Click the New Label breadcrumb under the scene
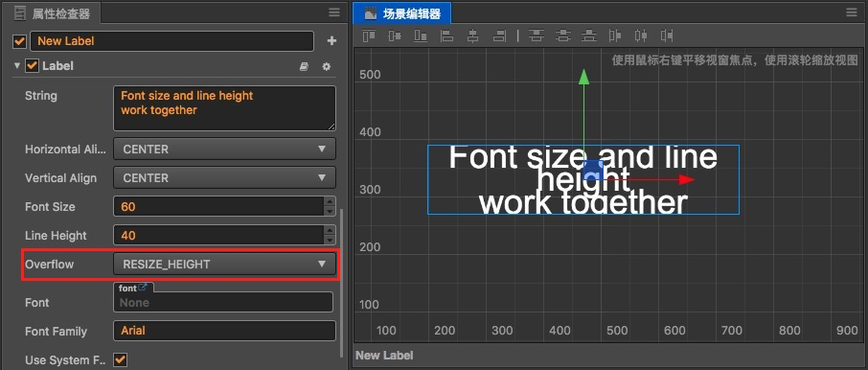Screen dimensions: 868x370 coord(384,356)
